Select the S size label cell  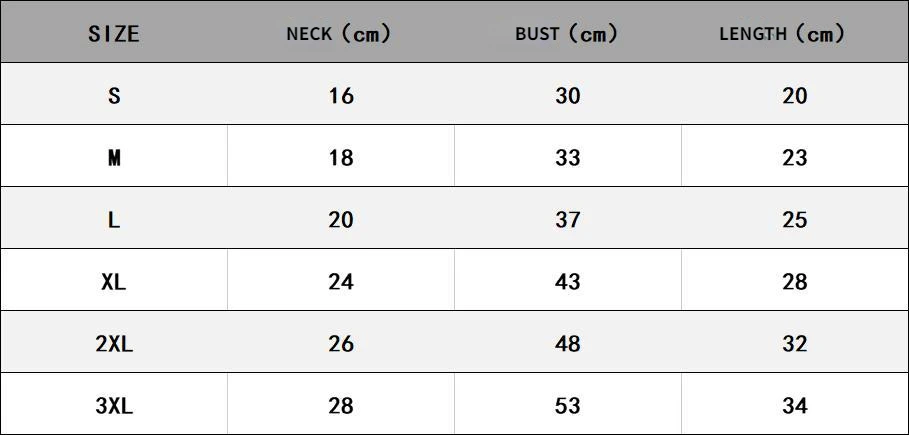click(114, 96)
